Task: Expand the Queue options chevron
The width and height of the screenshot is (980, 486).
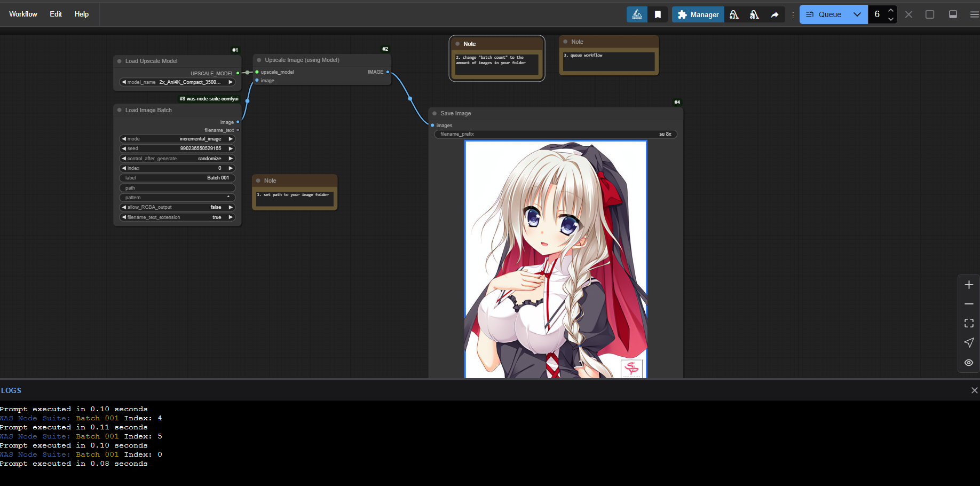Action: click(x=857, y=14)
